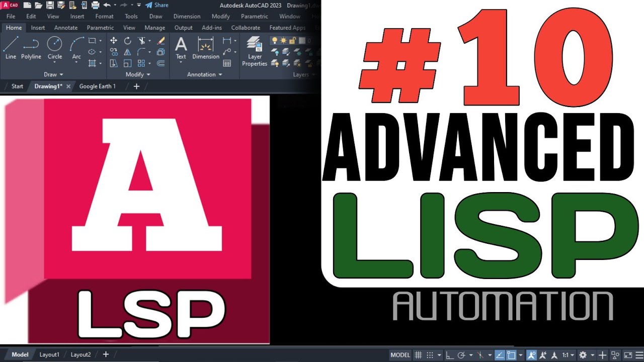Activate the Move tool
This screenshot has width=644, height=362.
point(114,41)
